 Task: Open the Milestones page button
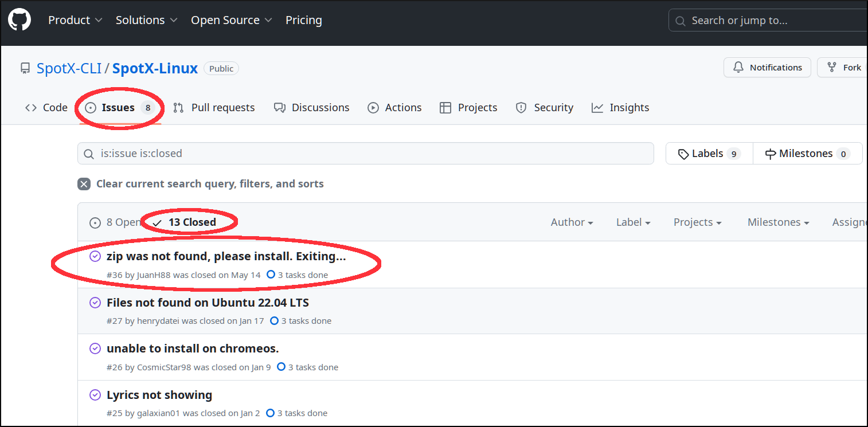coord(808,154)
